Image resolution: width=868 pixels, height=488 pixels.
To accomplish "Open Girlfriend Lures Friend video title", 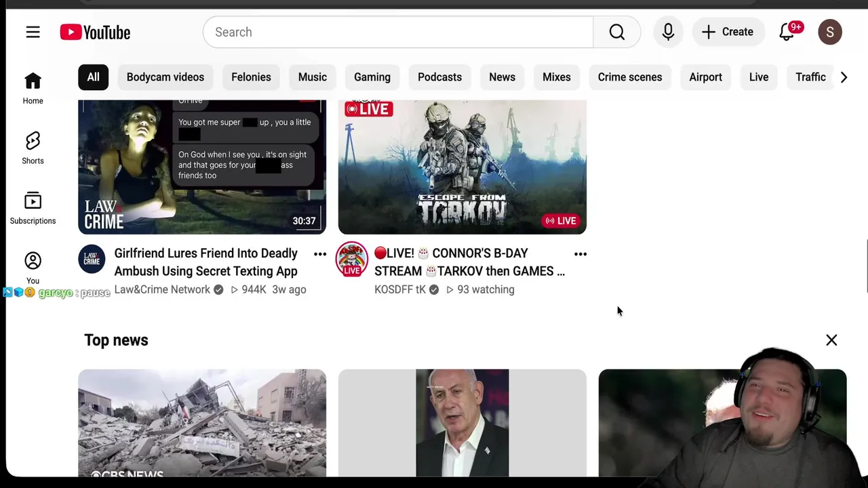I will tap(206, 262).
